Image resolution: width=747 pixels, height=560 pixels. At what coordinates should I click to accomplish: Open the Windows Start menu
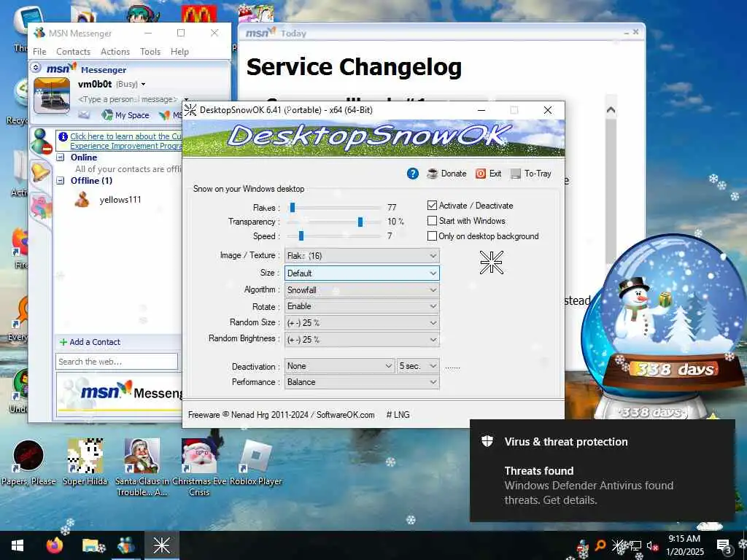18,545
